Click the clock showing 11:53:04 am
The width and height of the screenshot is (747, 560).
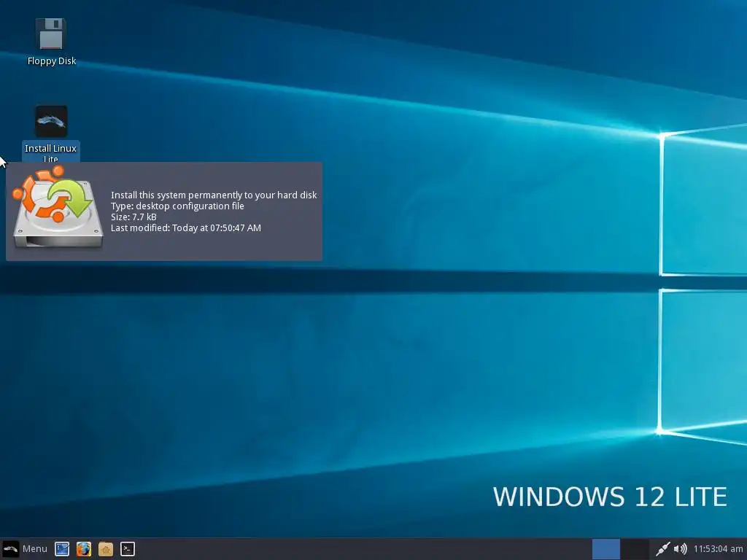(x=718, y=549)
